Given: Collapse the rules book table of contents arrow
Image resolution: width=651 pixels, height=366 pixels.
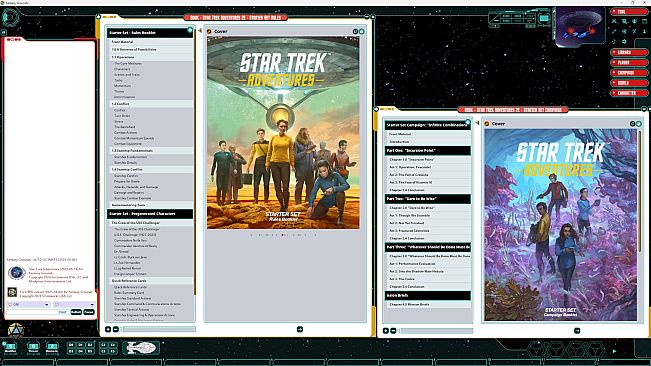Looking at the screenshot, I should pyautogui.click(x=200, y=31).
